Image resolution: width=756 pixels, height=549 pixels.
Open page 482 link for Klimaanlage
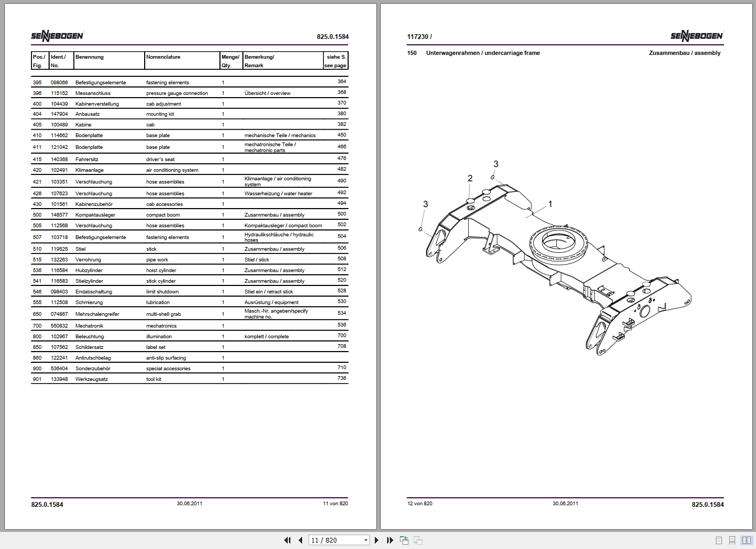(342, 170)
